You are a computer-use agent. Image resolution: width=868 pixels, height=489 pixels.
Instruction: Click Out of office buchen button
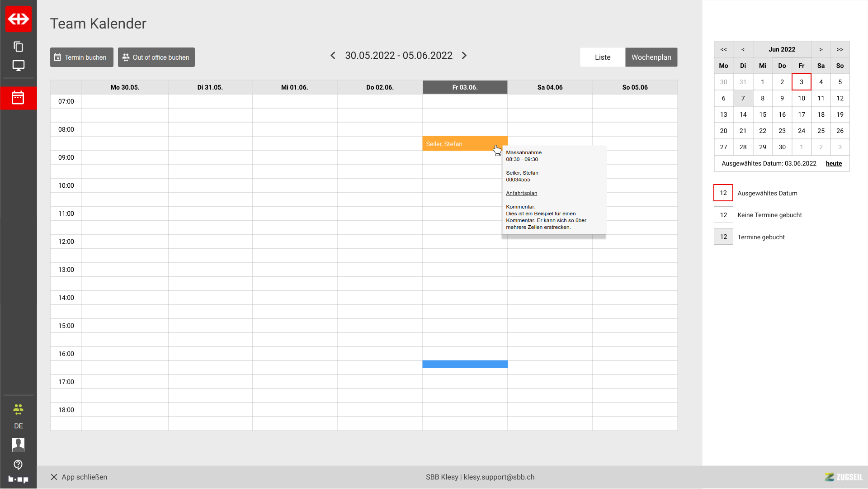tap(156, 57)
